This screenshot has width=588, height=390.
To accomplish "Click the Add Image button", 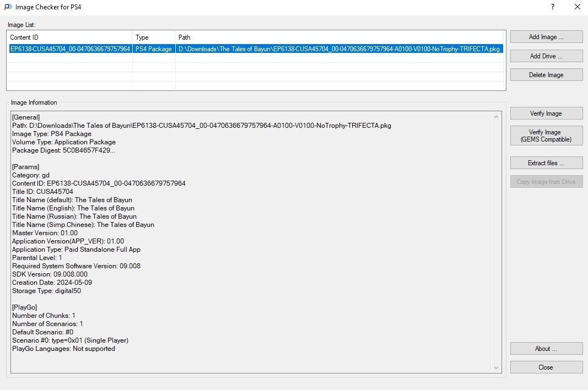I will click(x=546, y=37).
